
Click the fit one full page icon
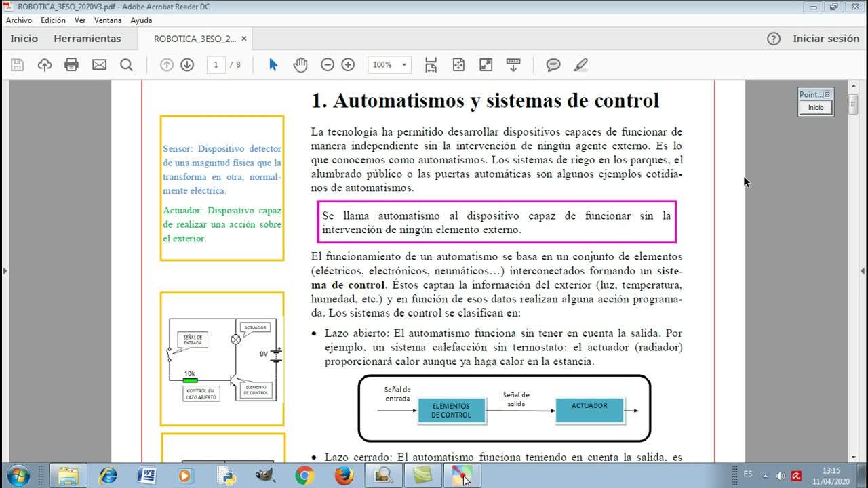(x=458, y=65)
